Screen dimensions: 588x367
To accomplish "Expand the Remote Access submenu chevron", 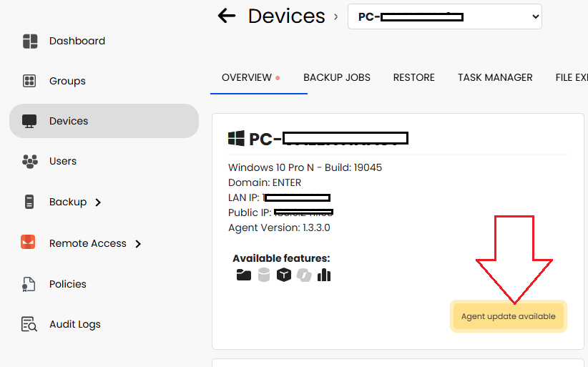I will coord(138,244).
